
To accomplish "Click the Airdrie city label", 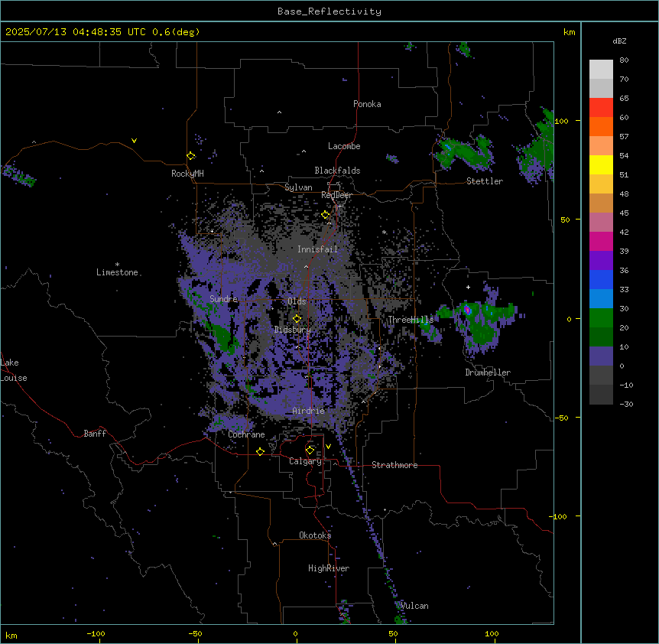I will (x=309, y=411).
